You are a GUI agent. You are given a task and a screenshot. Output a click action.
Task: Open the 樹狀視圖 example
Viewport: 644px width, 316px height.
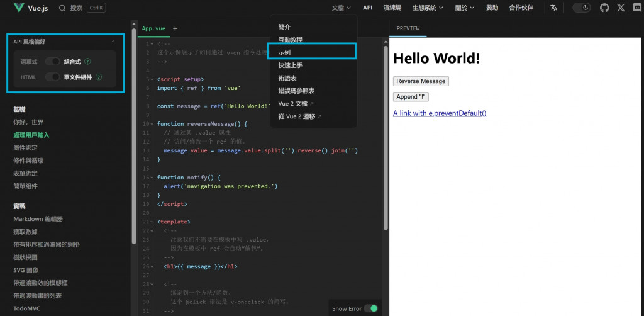[25, 257]
